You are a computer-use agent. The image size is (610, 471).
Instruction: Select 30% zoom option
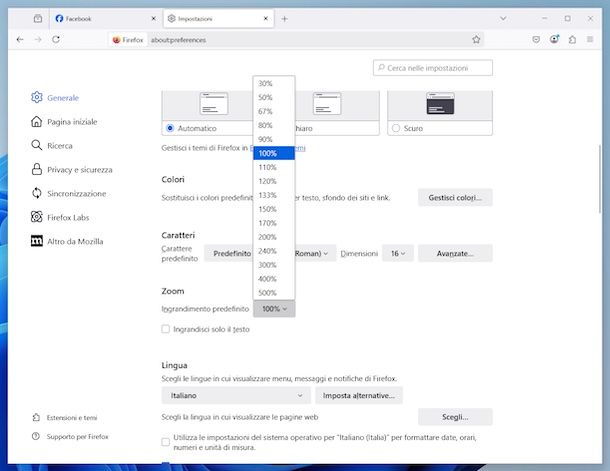(274, 83)
